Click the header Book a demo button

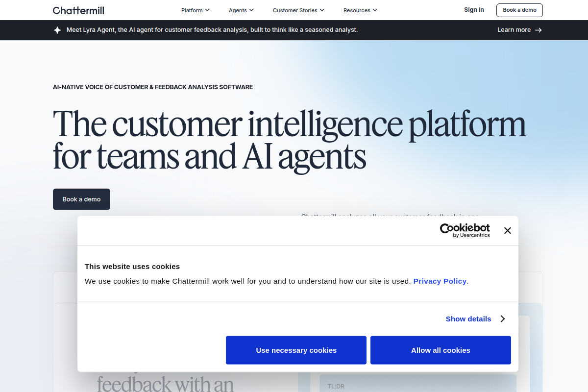(x=519, y=10)
